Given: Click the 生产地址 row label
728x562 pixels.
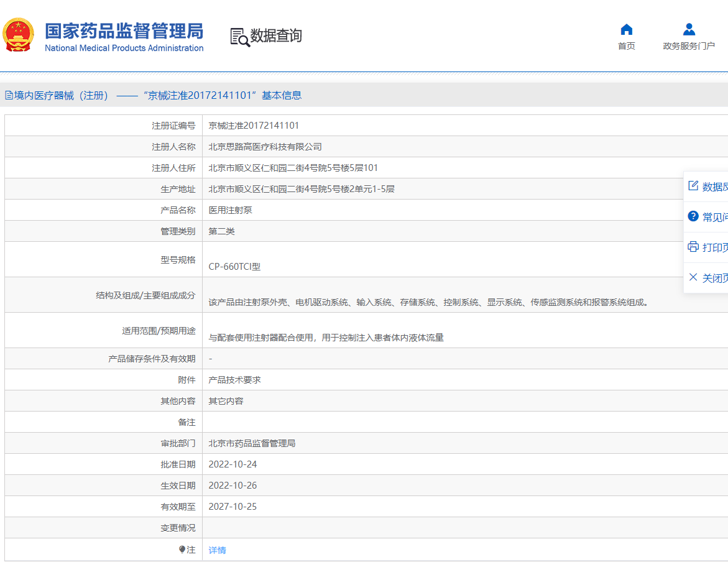Looking at the screenshot, I should pyautogui.click(x=178, y=189).
